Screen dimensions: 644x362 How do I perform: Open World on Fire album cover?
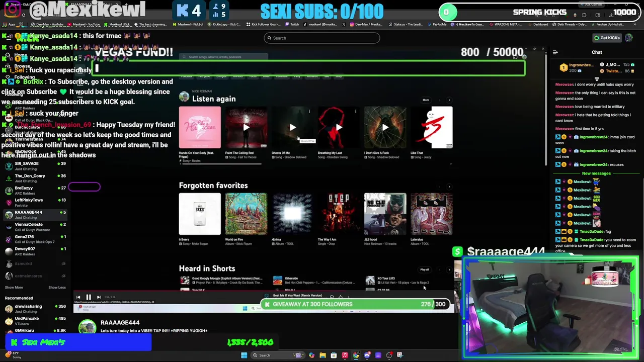tap(246, 214)
